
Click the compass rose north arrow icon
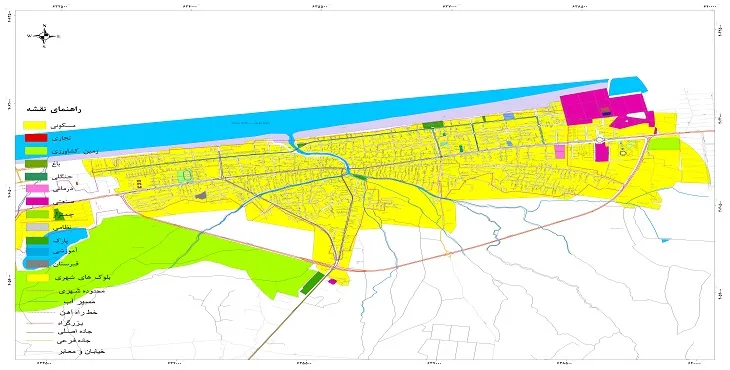point(45,36)
